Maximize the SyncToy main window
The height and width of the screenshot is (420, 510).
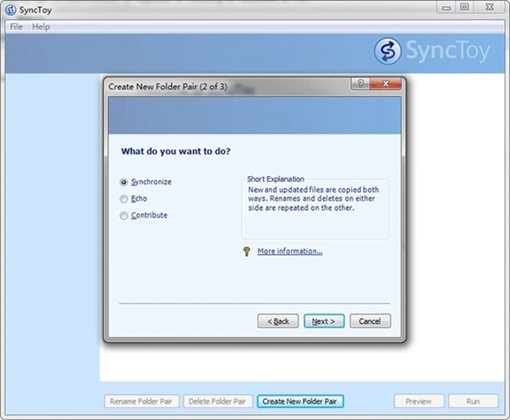pos(464,7)
